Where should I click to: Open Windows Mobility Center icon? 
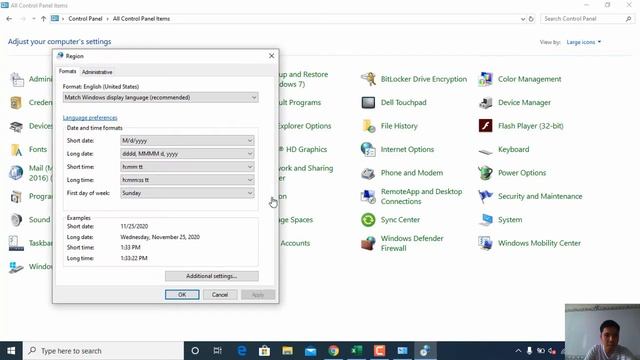(x=485, y=243)
